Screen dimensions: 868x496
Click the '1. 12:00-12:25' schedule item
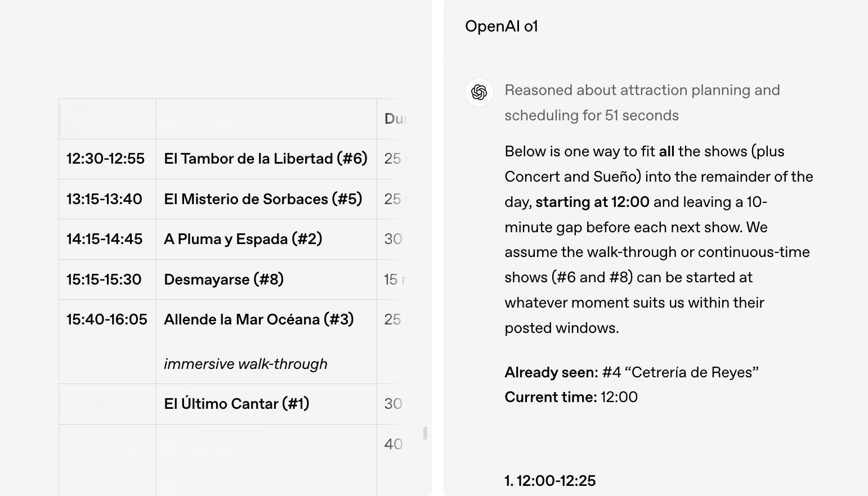click(x=550, y=481)
